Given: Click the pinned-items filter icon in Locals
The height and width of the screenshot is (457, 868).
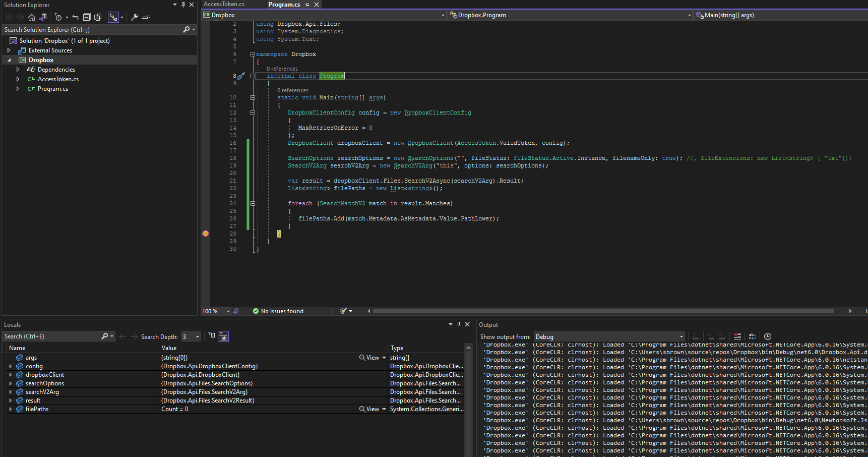Looking at the screenshot, I should [212, 336].
